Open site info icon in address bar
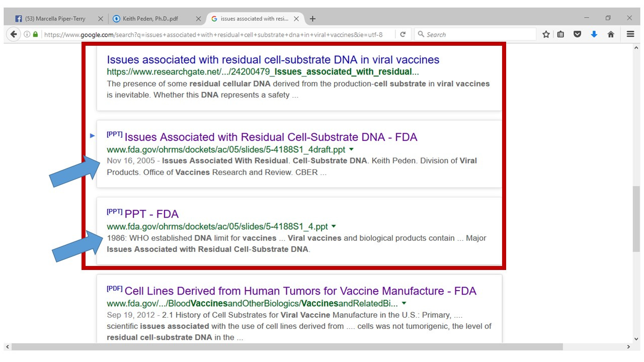The height and width of the screenshot is (362, 644). click(x=27, y=35)
